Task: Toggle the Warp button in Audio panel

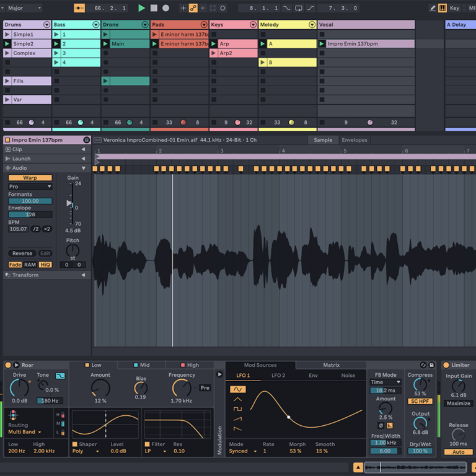Action: pos(30,178)
